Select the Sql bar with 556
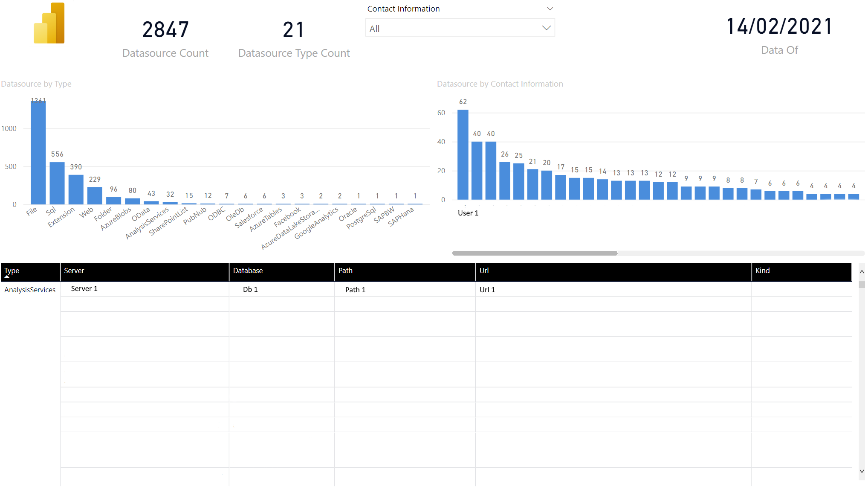This screenshot has height=489, width=868. click(57, 183)
